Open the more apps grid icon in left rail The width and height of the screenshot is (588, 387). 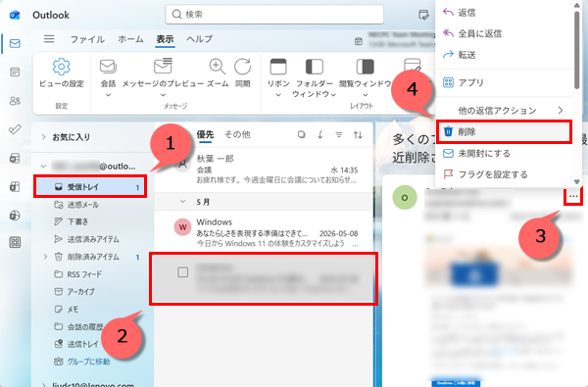(15, 242)
